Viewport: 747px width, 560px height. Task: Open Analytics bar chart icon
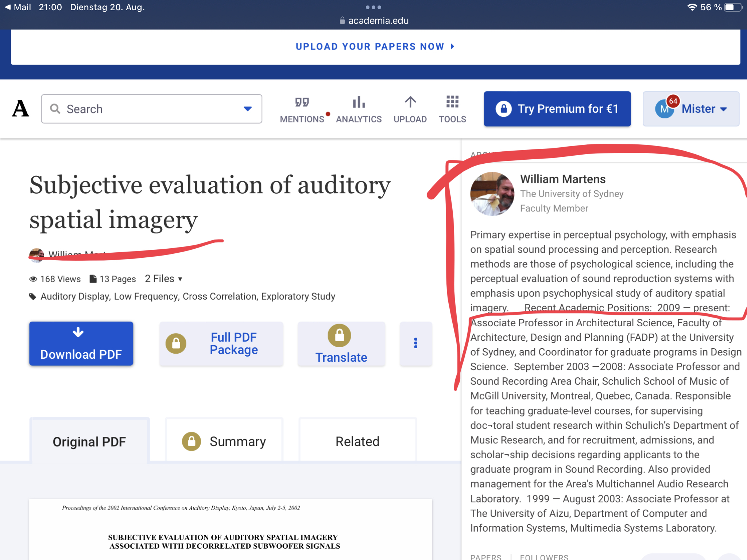coord(359,102)
